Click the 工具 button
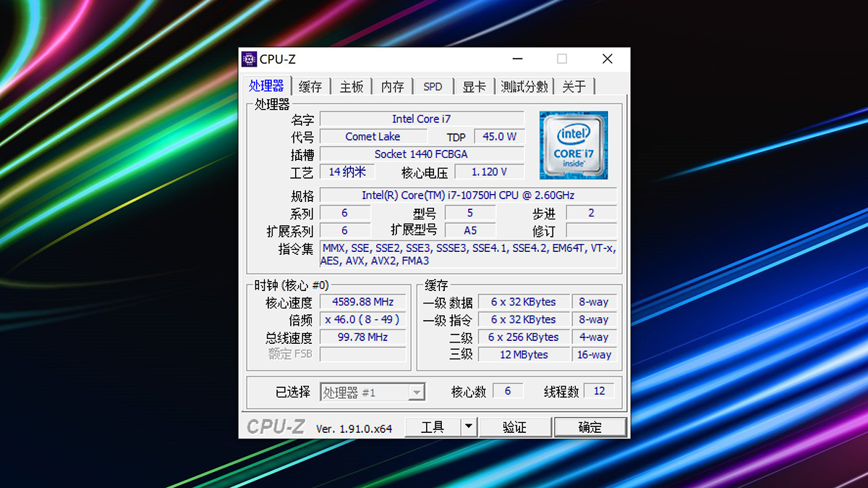 433,427
